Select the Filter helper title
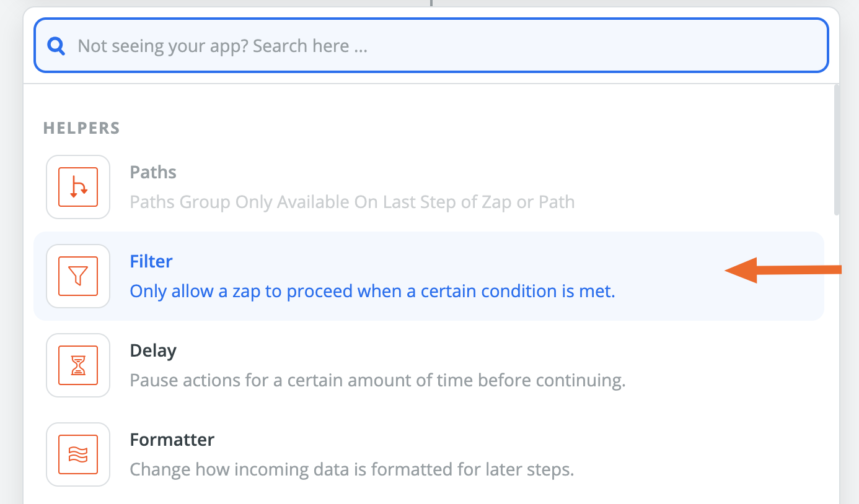The image size is (859, 504). click(151, 261)
